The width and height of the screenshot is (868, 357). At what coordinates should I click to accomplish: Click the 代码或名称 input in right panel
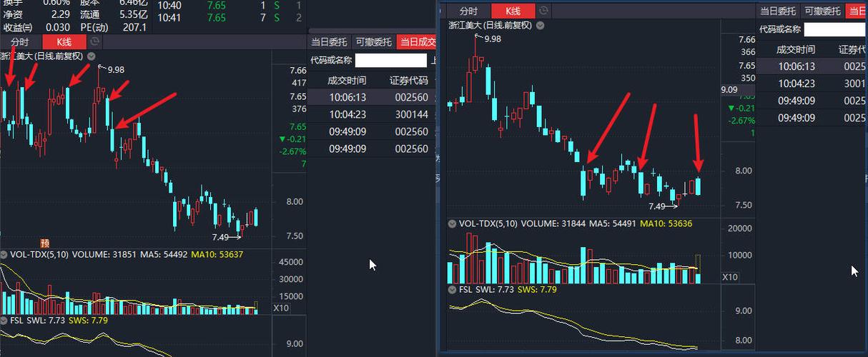836,29
